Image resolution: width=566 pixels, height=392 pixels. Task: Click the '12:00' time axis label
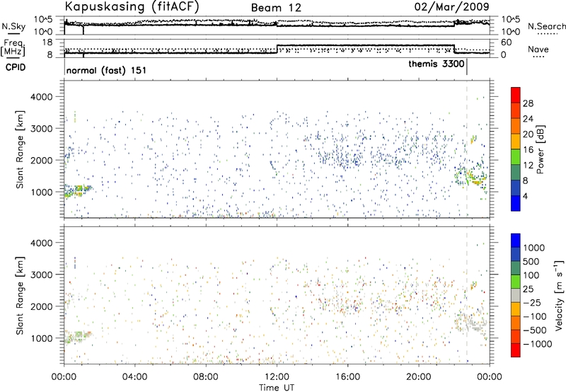click(x=277, y=377)
